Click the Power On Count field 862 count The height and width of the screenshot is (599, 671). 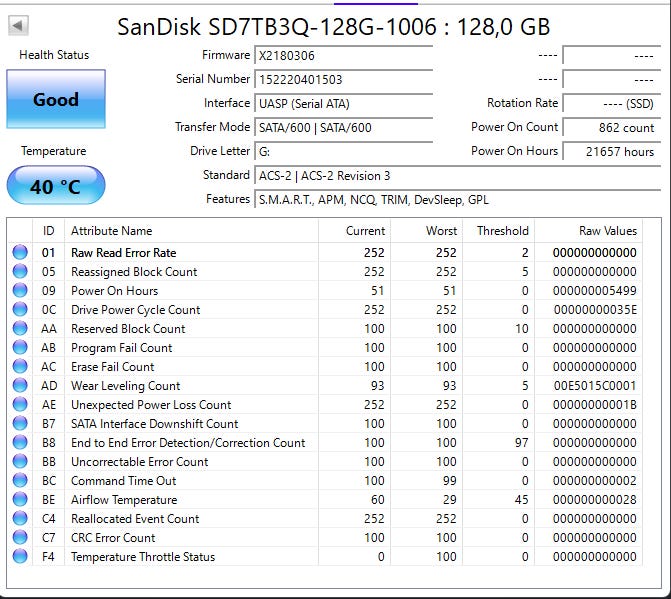pos(612,128)
